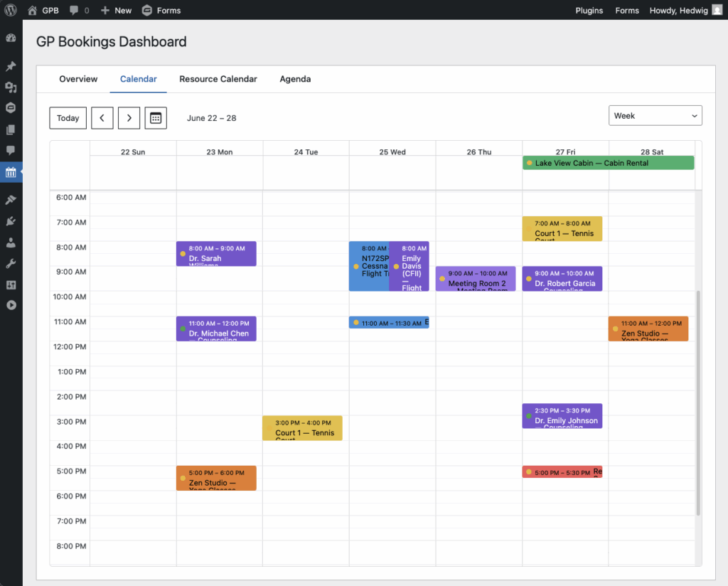Viewport: 728px width, 586px height.
Task: Open the Users person sidebar icon
Action: click(11, 242)
